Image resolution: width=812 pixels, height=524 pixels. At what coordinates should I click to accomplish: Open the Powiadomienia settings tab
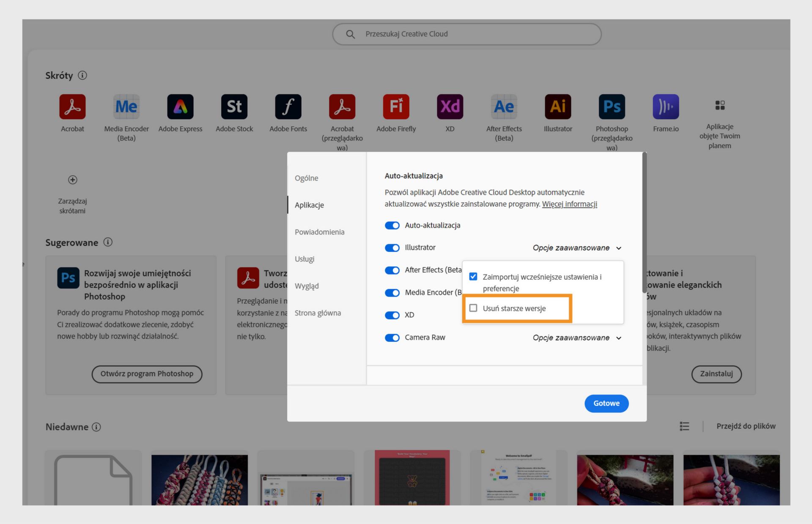coord(319,232)
